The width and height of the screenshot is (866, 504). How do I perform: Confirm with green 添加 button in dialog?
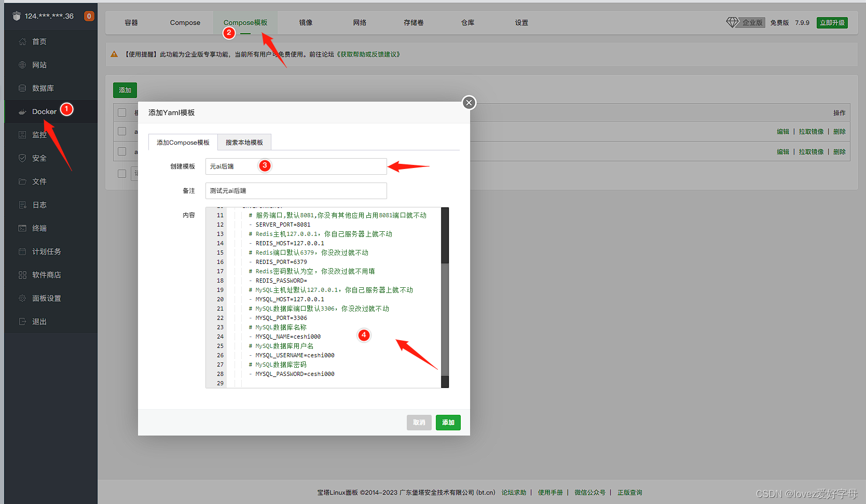click(448, 423)
